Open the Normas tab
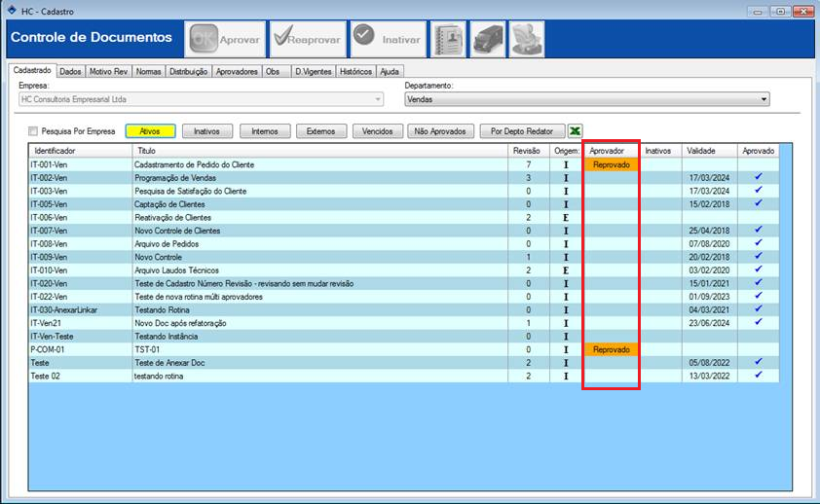The width and height of the screenshot is (820, 504). pos(149,72)
